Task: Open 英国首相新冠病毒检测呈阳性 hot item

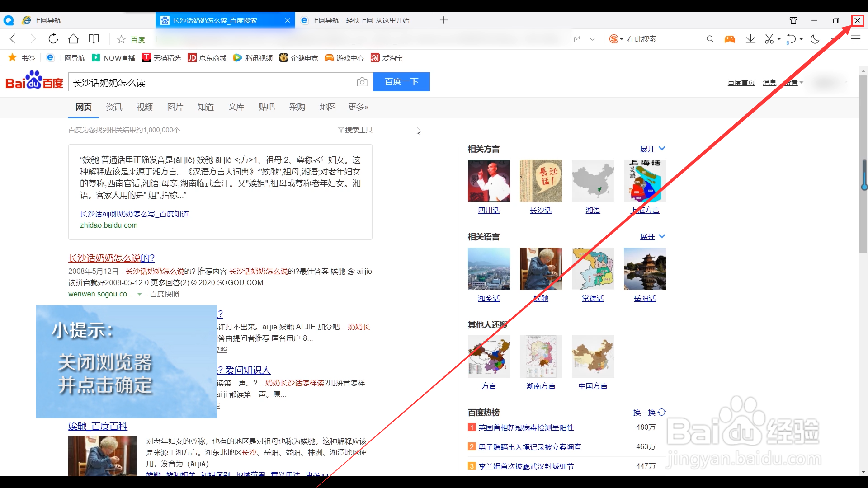Action: [526, 427]
